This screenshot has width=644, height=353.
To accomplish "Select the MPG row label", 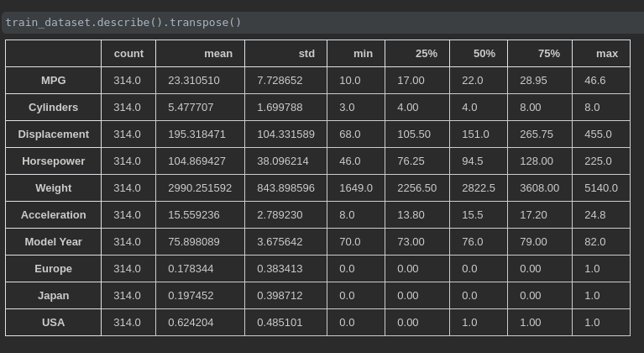I will (54, 81).
